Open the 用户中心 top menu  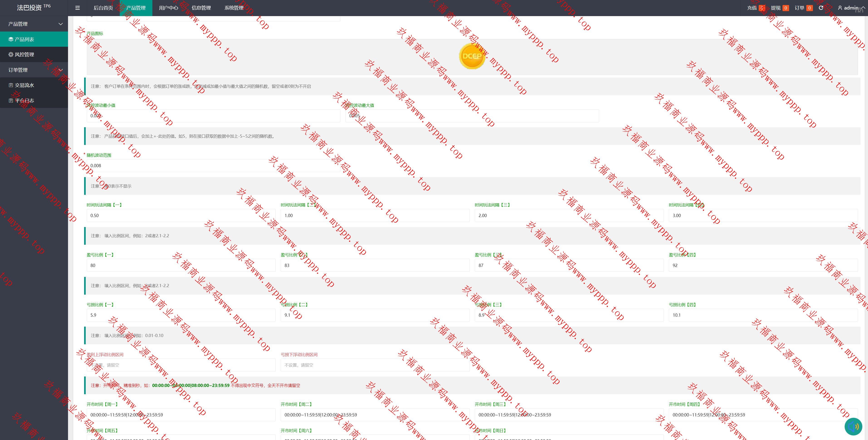click(168, 8)
